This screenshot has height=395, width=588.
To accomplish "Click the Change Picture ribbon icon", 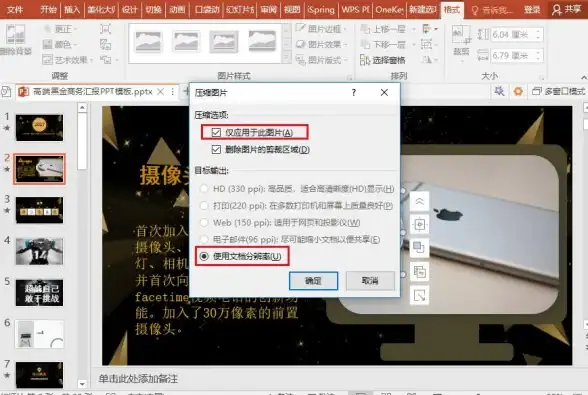I will pos(105,44).
